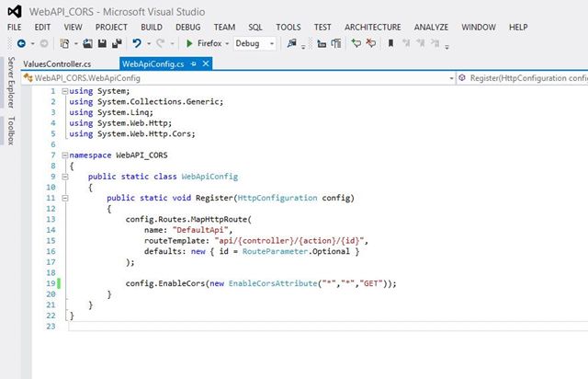Open the EDIT menu
Image resolution: width=588 pixels, height=379 pixels.
(x=42, y=27)
